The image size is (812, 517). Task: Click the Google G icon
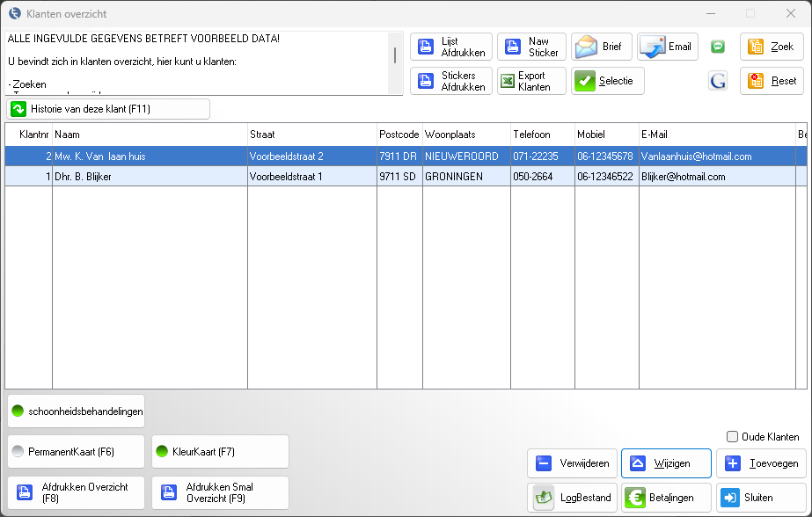click(x=718, y=81)
